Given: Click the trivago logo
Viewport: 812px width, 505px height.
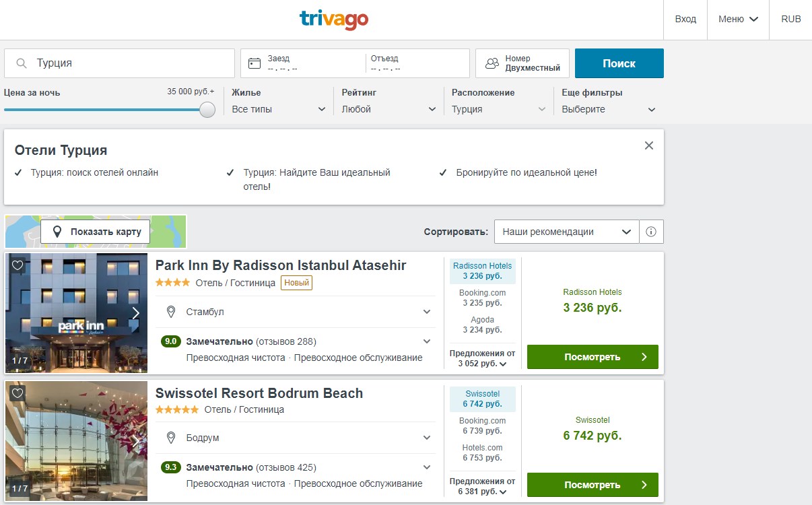Looking at the screenshot, I should (334, 19).
